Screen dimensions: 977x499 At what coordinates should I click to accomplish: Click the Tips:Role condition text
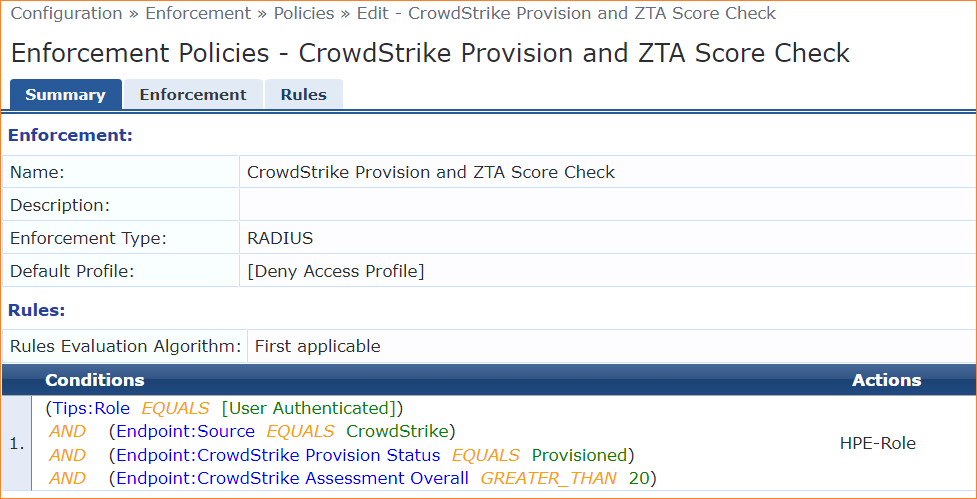(91, 409)
